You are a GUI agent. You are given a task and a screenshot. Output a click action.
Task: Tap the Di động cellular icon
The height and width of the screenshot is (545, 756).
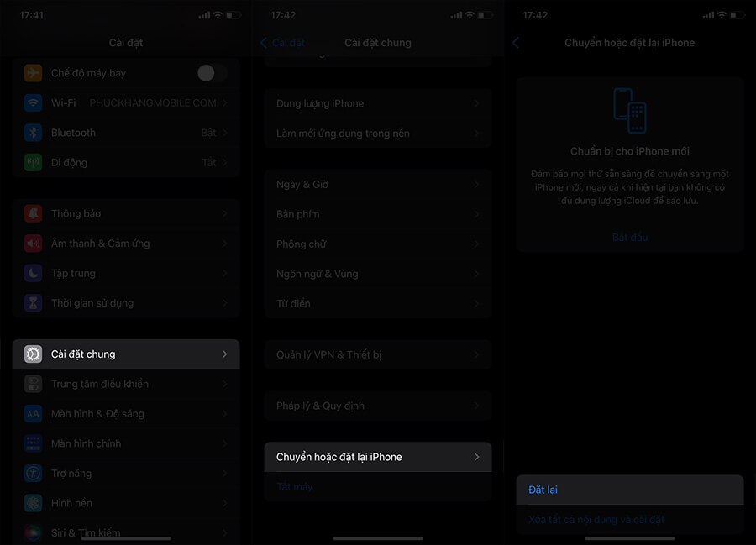pos(34,163)
